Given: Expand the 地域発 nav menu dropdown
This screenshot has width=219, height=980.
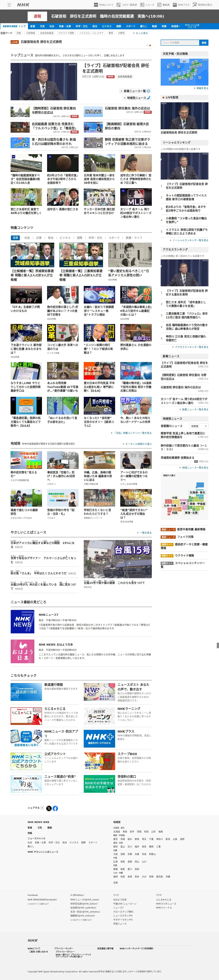Looking at the screenshot, I should click(x=175, y=26).
